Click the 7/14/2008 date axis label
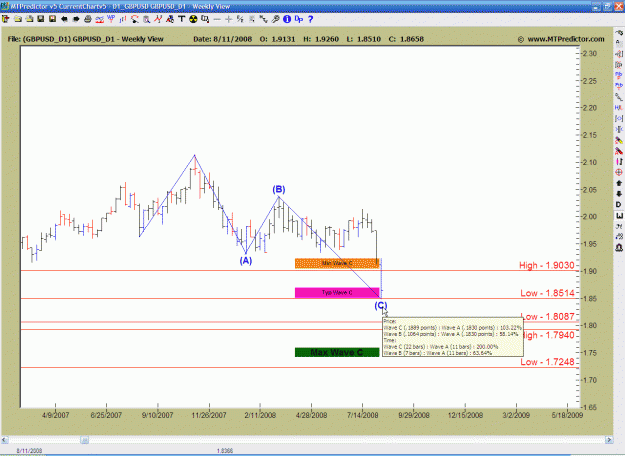The height and width of the screenshot is (456, 625). tap(362, 415)
